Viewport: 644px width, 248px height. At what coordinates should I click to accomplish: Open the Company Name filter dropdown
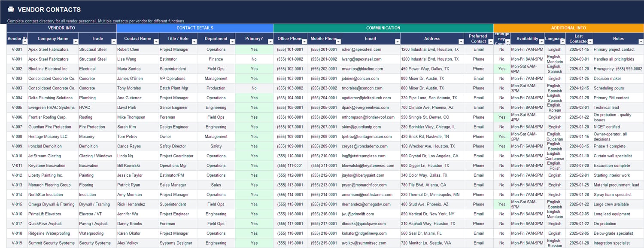coord(76,42)
